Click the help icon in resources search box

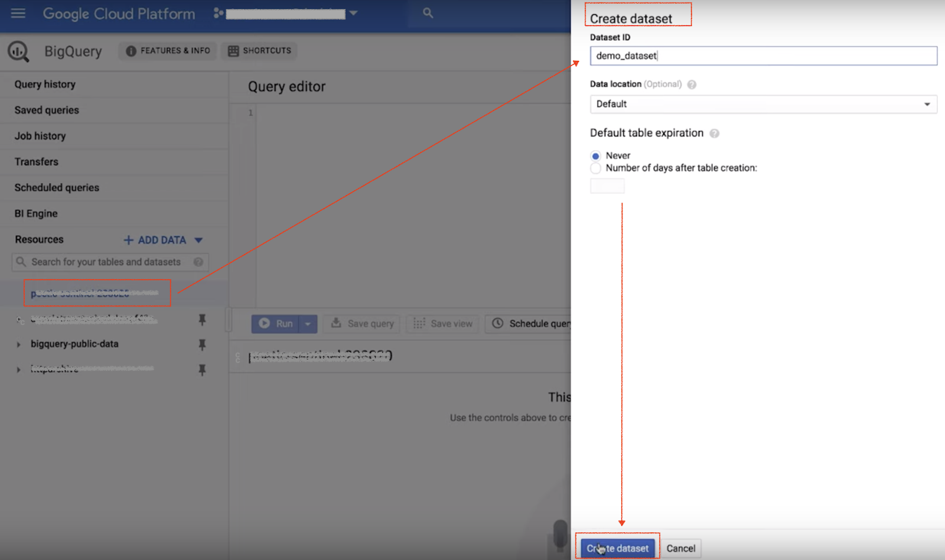(198, 262)
